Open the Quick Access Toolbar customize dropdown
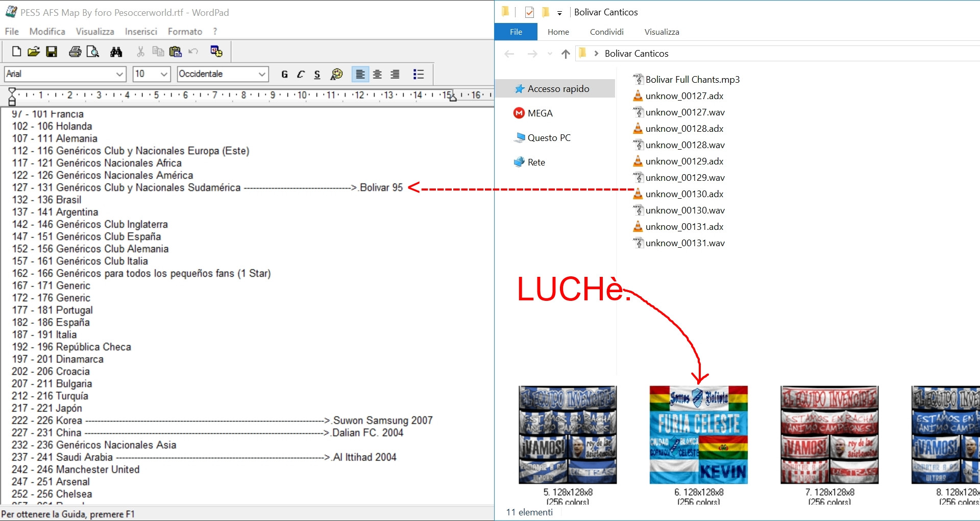Viewport: 980px width, 521px height. [559, 13]
